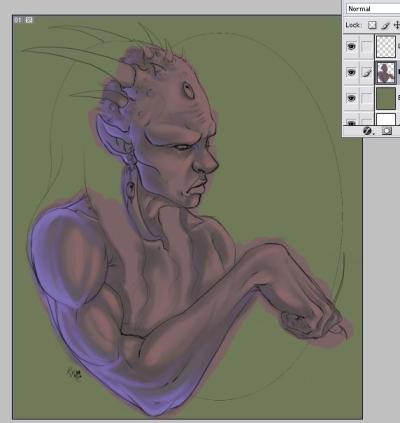Toggle link box of green fill layer
Viewport: 400px width, 423px height.
coord(366,98)
